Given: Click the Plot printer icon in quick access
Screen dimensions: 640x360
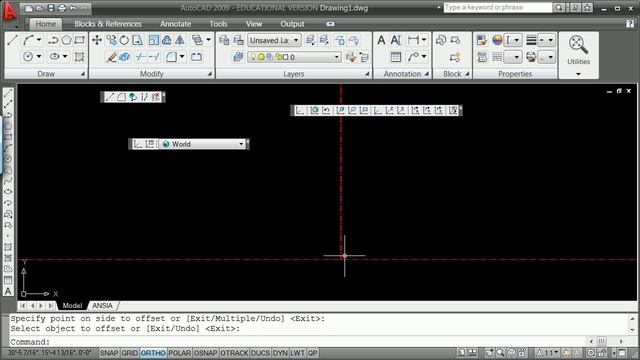Looking at the screenshot, I should [x=62, y=8].
